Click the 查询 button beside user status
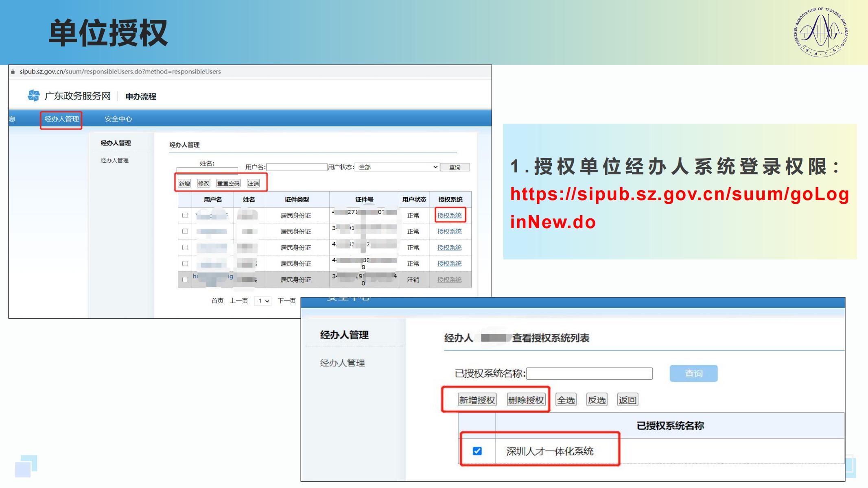Viewport: 868px width, 488px height. [455, 167]
